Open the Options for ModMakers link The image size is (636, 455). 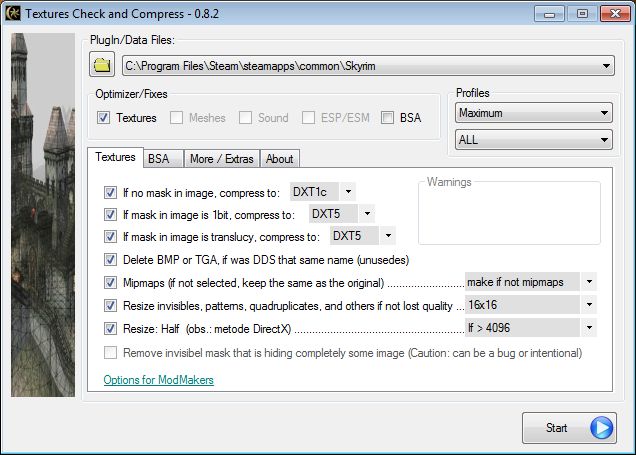click(x=158, y=380)
